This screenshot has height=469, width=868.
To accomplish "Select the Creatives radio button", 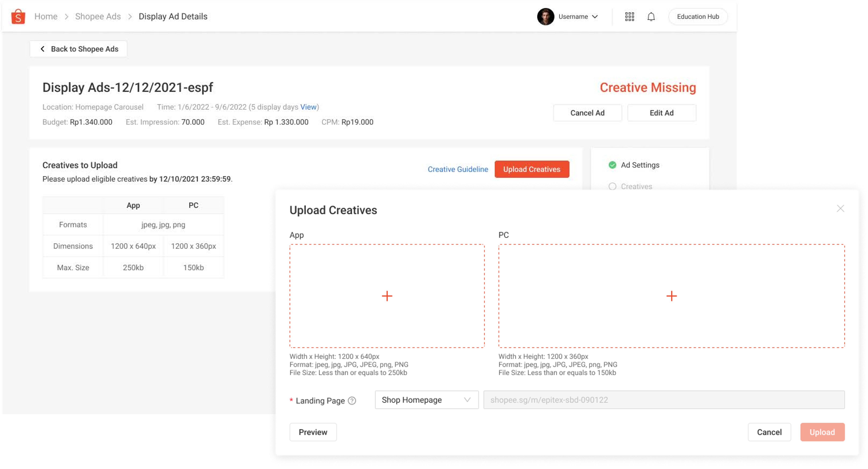I will click(612, 186).
